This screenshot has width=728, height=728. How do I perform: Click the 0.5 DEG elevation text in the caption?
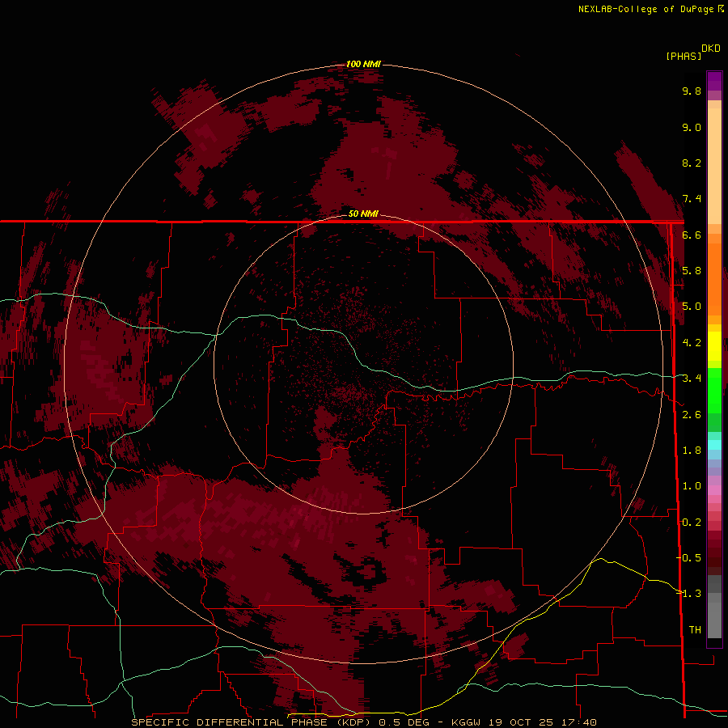[x=404, y=722]
